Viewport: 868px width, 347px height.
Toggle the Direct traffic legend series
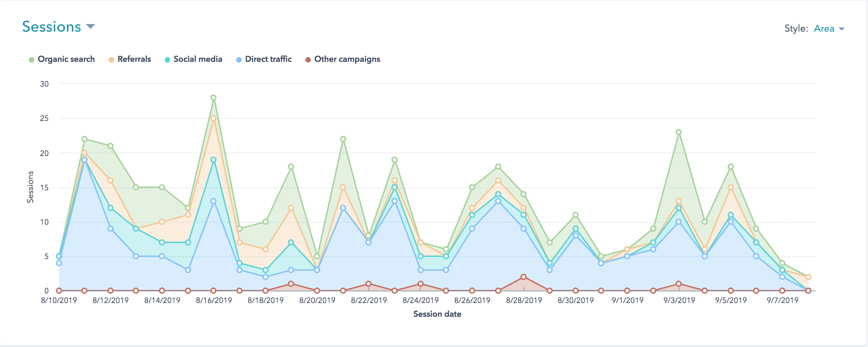pyautogui.click(x=264, y=59)
